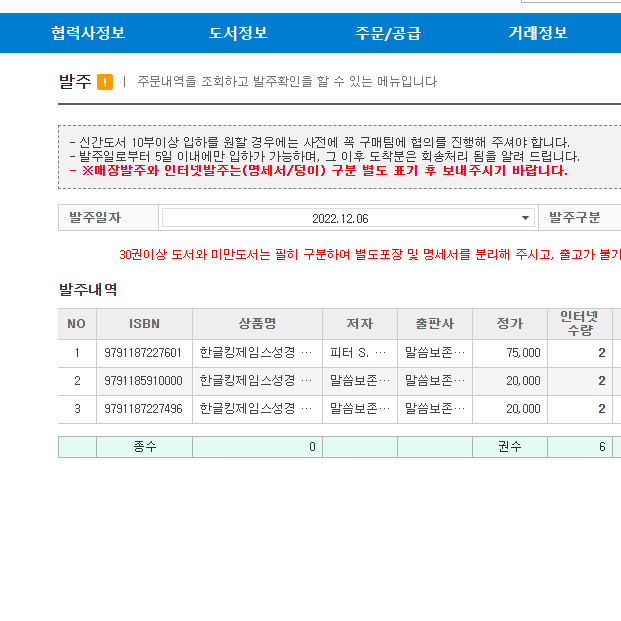
Task: Click the 저자 column header
Action: 360,324
